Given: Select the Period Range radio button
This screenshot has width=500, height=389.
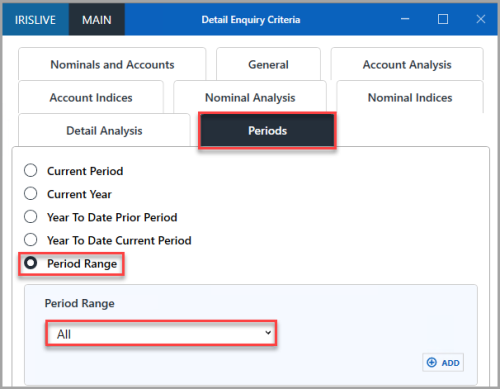Looking at the screenshot, I should [x=31, y=263].
